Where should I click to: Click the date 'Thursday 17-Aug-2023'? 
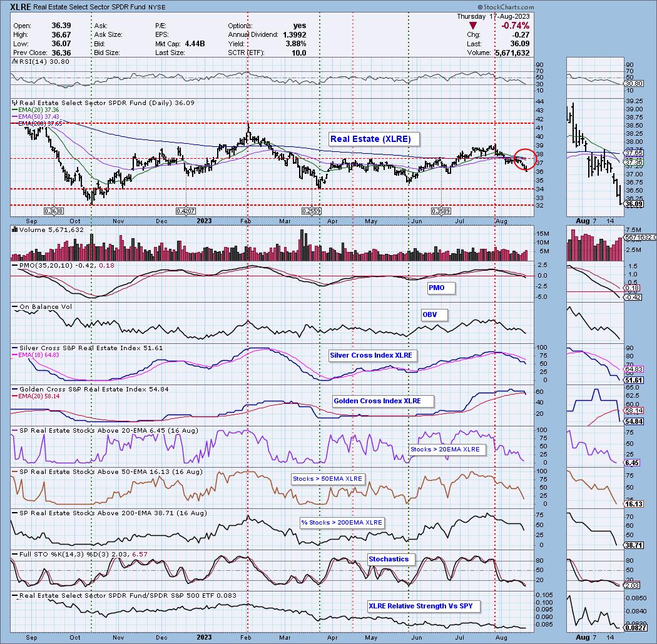pyautogui.click(x=493, y=16)
